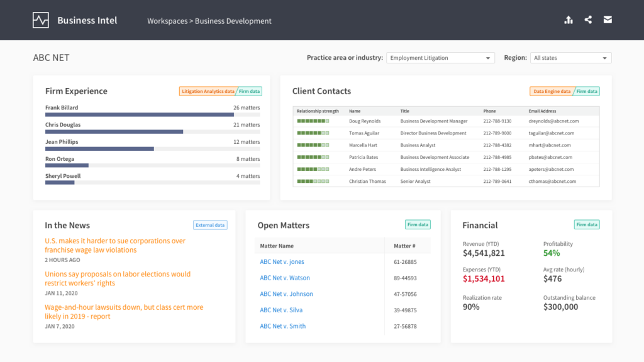Expand the Region All states dropdown
The image size is (644, 362).
(x=570, y=58)
